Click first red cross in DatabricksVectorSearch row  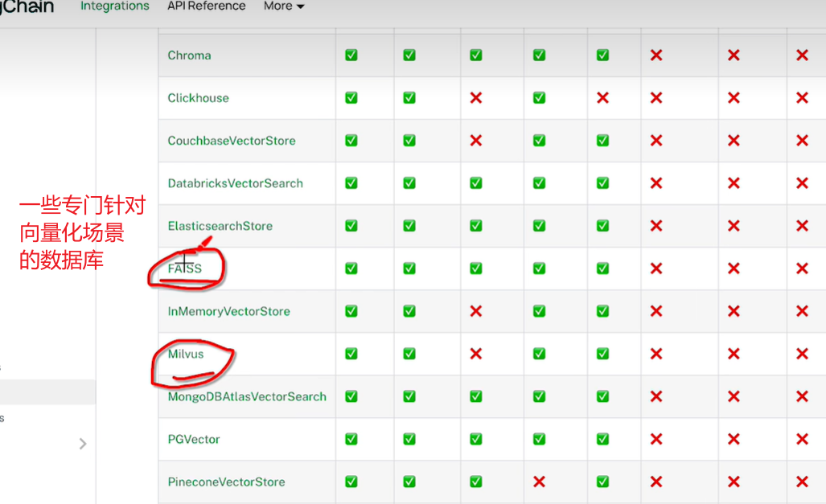tap(655, 183)
